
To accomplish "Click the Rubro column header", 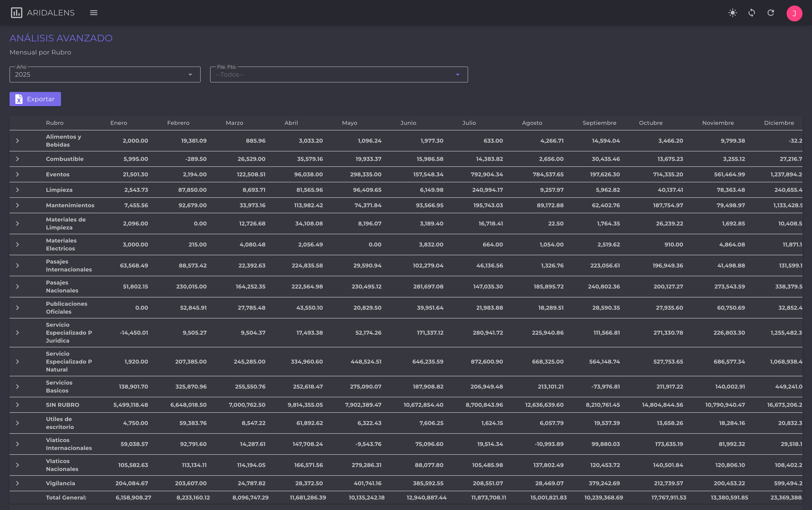I will click(x=55, y=123).
